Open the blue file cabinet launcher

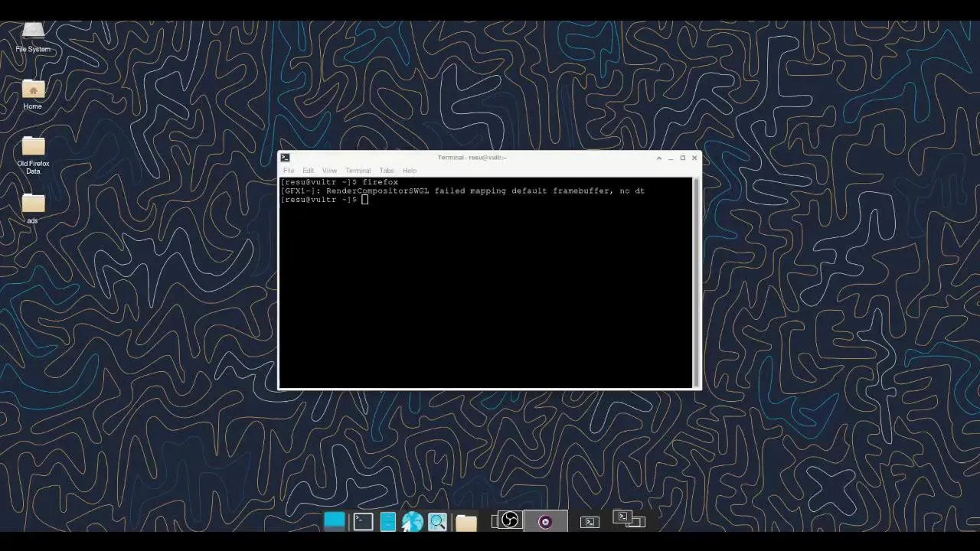click(x=387, y=522)
